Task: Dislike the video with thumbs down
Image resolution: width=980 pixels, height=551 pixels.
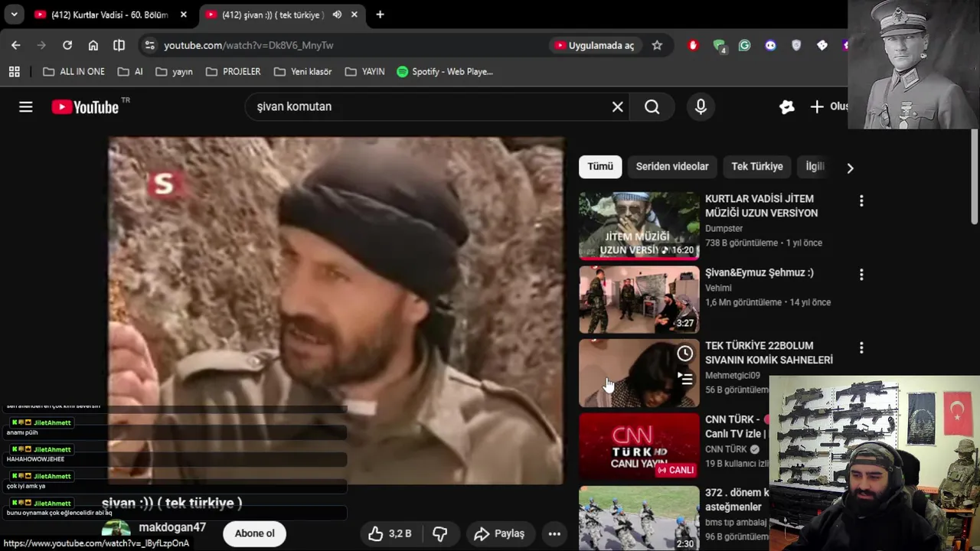Action: click(x=440, y=533)
